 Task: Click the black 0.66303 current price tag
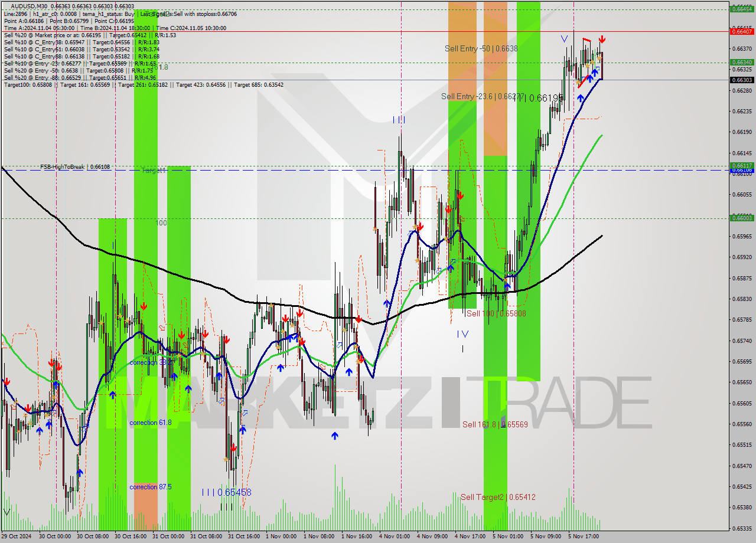click(742, 80)
